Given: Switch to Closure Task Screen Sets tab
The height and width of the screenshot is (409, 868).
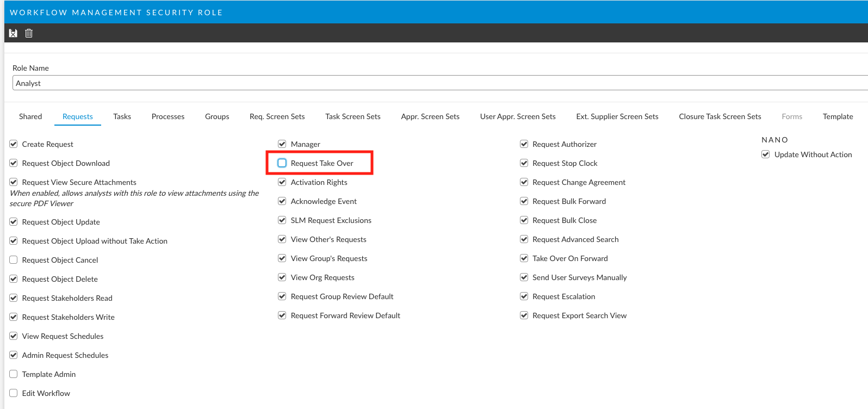Looking at the screenshot, I should pos(720,116).
